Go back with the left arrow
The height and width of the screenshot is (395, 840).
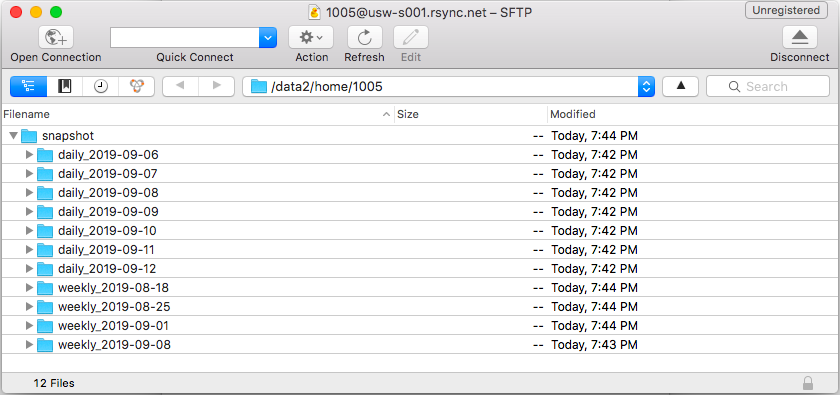click(x=180, y=86)
